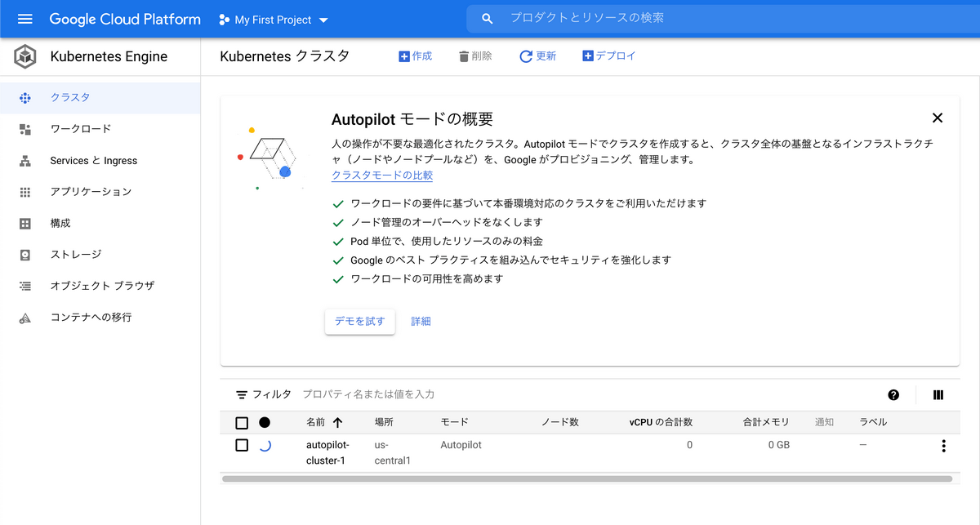Open 構成 in the sidebar

pyautogui.click(x=100, y=223)
